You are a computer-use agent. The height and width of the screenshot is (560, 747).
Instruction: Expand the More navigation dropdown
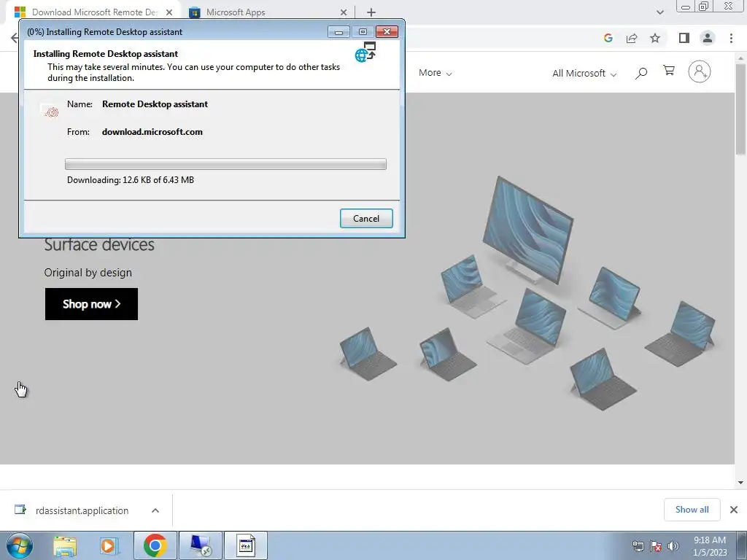point(435,73)
